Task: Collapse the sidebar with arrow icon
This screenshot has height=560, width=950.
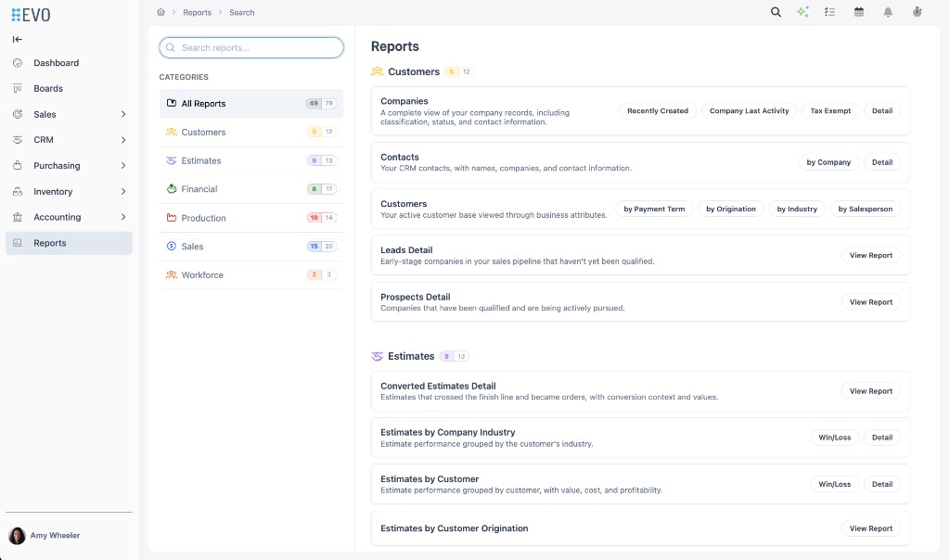Action: (17, 39)
